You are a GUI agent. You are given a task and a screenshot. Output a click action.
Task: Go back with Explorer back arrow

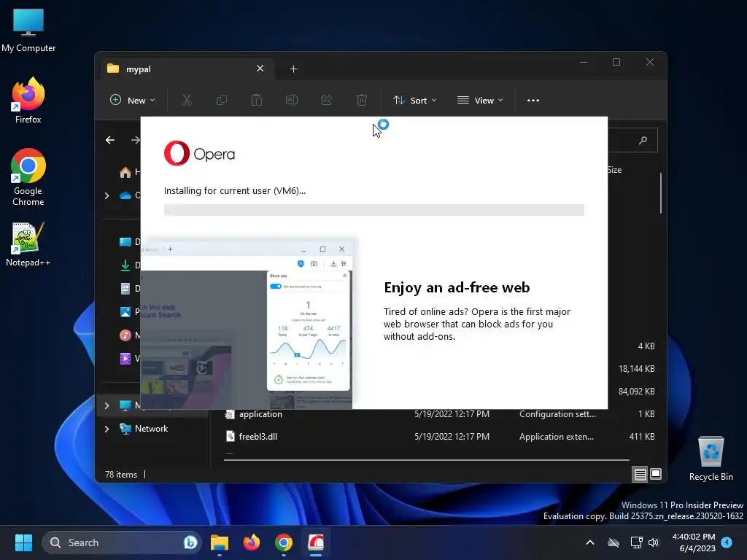110,140
